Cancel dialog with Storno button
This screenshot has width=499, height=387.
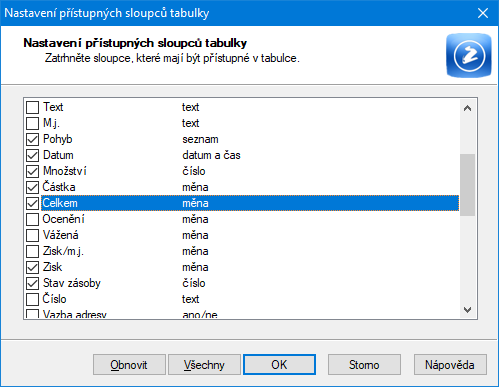(364, 365)
